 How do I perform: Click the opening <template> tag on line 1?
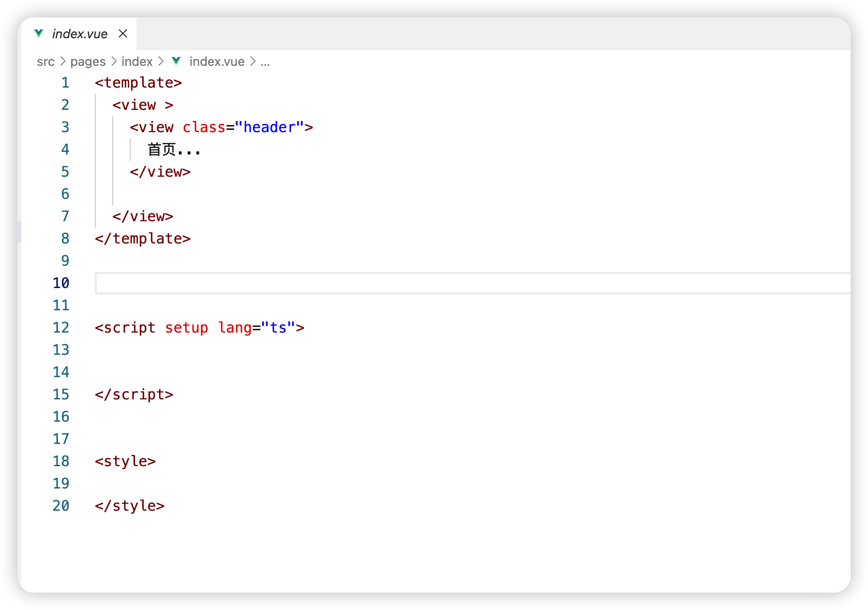tap(138, 83)
